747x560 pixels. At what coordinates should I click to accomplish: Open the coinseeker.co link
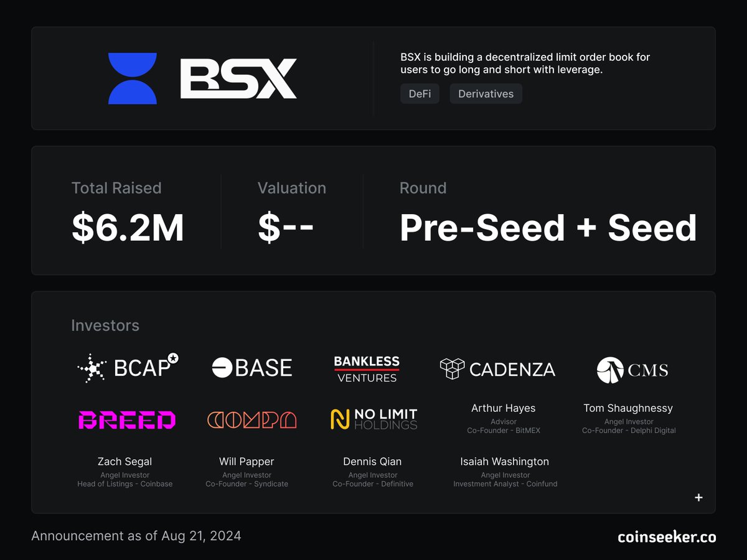(667, 536)
